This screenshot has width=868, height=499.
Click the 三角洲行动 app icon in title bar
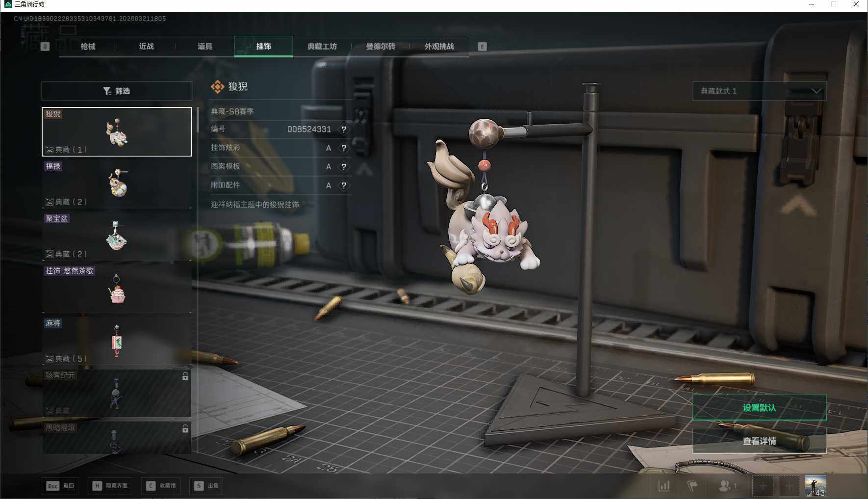(8, 4)
